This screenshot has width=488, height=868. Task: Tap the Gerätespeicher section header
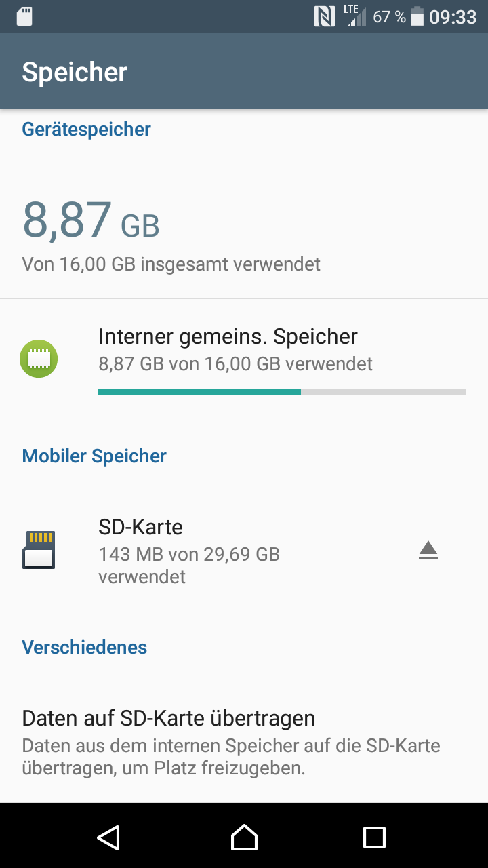[x=86, y=129]
